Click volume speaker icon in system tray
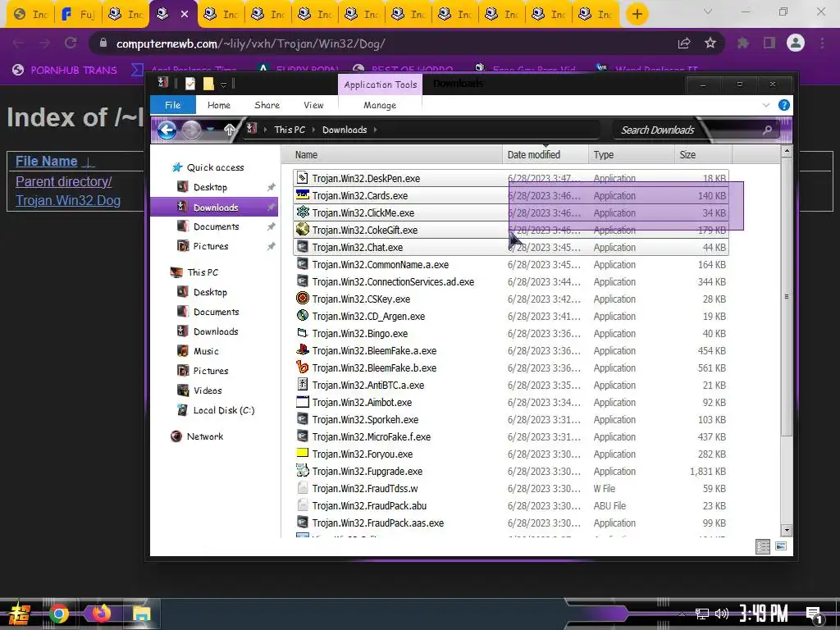Viewport: 840px width, 630px height. 722,614
